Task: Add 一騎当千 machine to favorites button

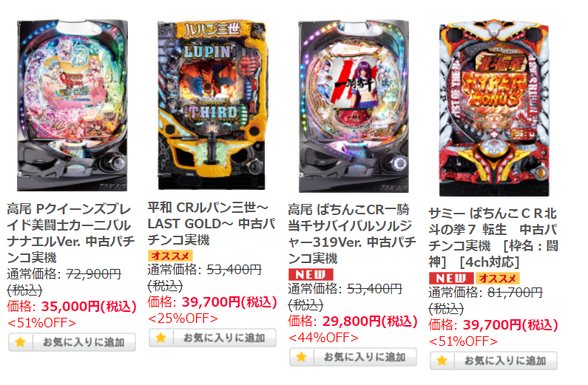Action: pos(354,357)
